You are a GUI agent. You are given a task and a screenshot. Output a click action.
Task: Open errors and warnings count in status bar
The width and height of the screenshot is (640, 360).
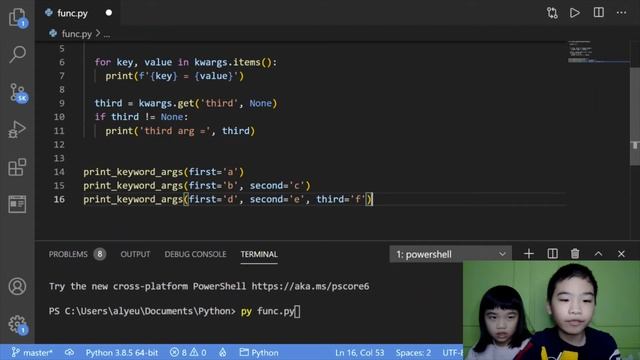pos(188,353)
